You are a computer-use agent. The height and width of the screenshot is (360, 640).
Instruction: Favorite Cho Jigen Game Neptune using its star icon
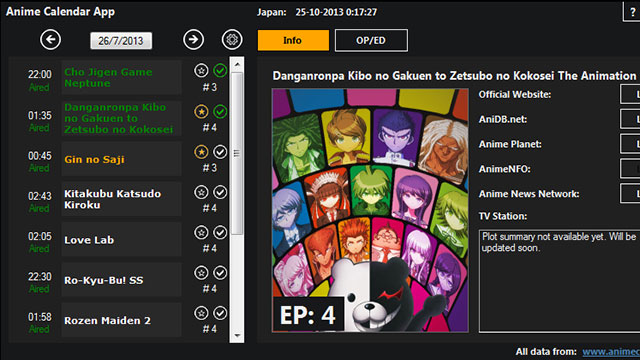pyautogui.click(x=201, y=71)
